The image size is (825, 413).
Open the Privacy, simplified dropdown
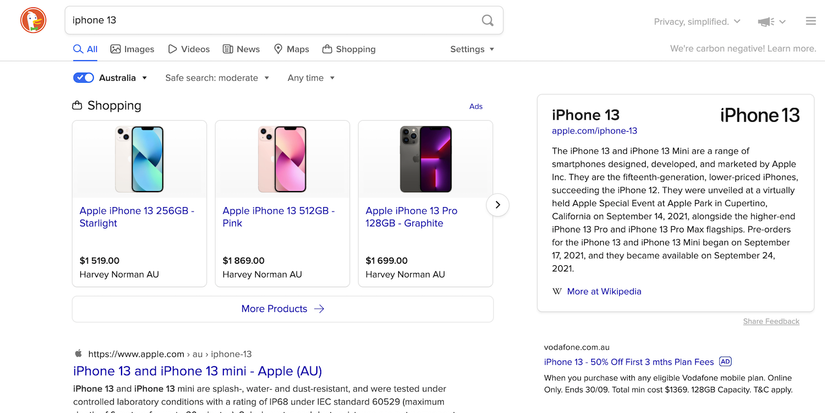click(697, 22)
